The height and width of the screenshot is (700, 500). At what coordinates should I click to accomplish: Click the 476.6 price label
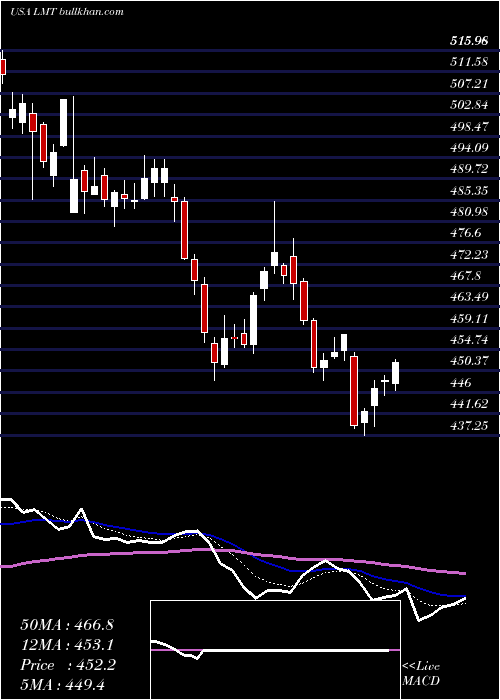coord(465,233)
